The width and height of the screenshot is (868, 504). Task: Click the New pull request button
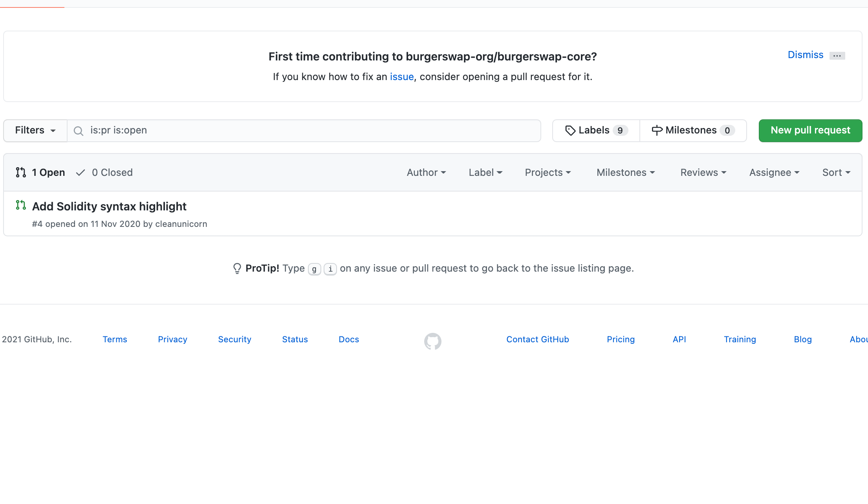[x=810, y=130]
